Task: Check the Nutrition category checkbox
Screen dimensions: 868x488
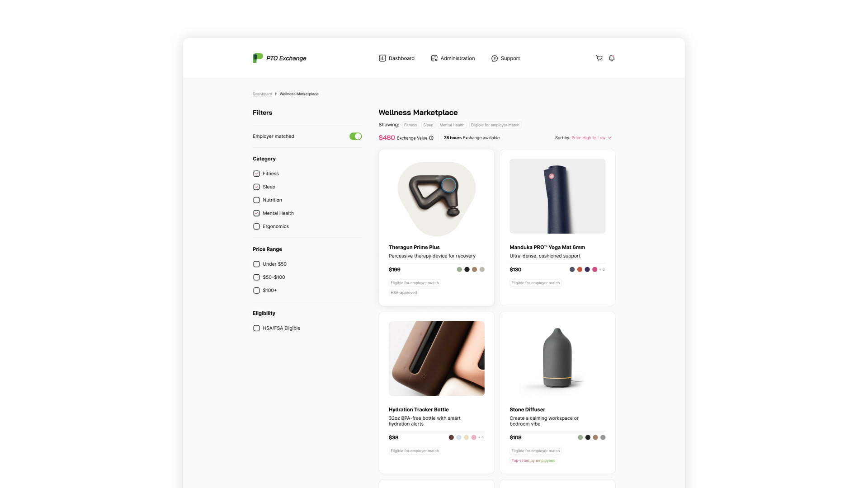Action: click(x=256, y=200)
